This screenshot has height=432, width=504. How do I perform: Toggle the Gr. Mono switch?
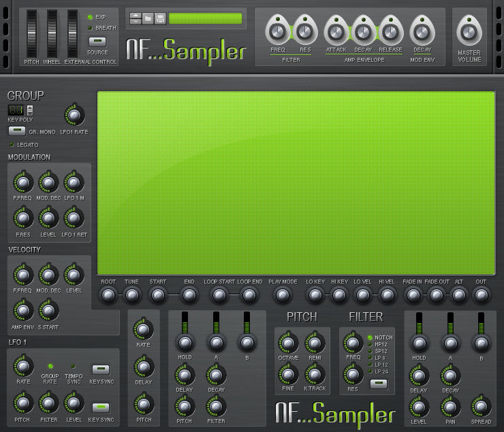17,131
